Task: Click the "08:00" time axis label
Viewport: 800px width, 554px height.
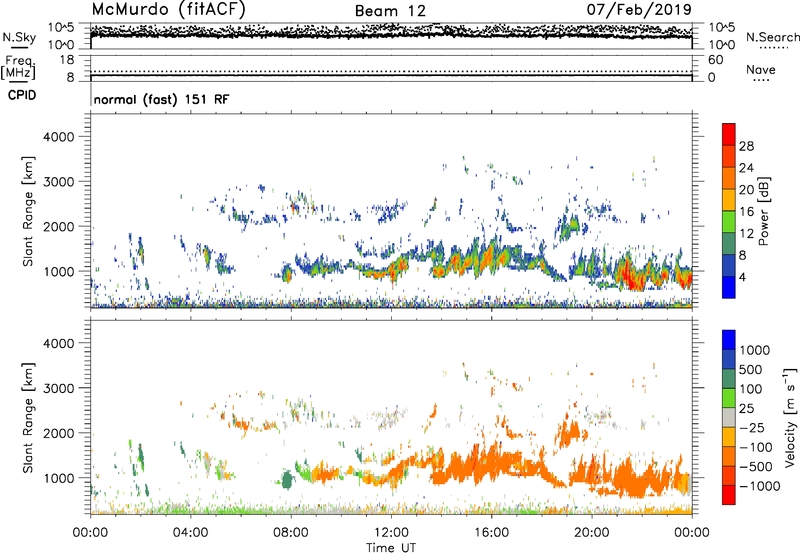Action: tap(291, 533)
